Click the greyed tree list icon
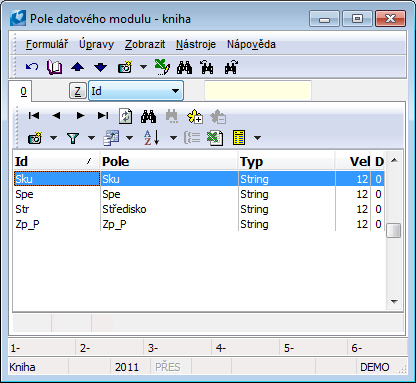Image resolution: width=416 pixels, height=383 pixels. 192,138
